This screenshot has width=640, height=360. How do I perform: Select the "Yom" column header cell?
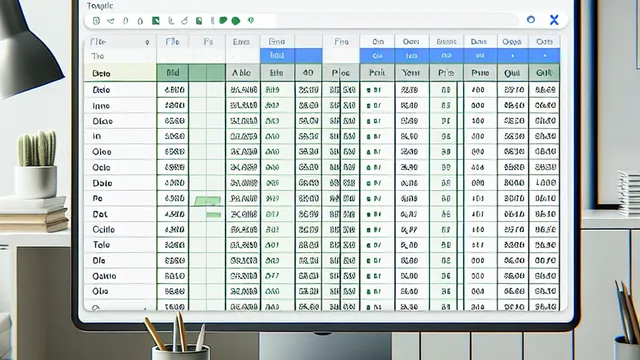point(411,73)
